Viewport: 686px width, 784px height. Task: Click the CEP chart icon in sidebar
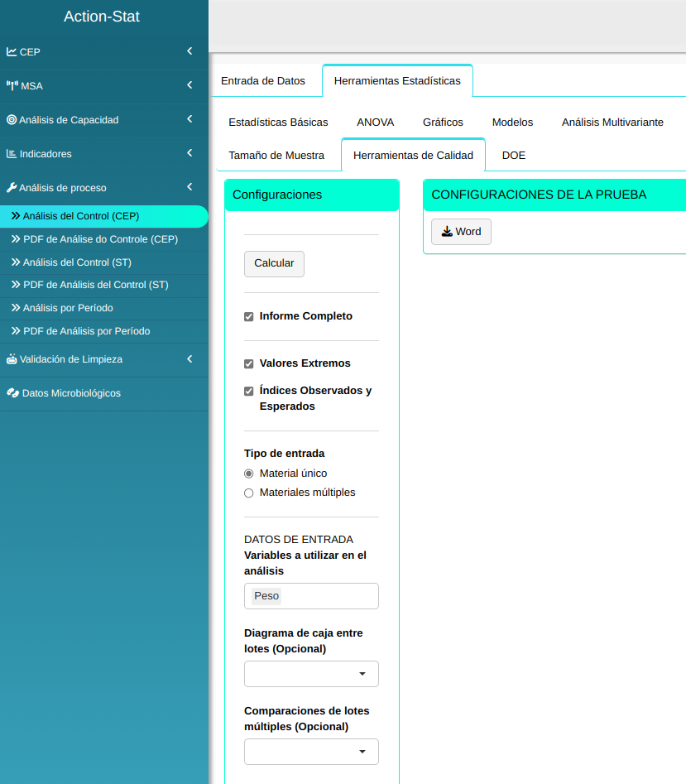(x=12, y=51)
